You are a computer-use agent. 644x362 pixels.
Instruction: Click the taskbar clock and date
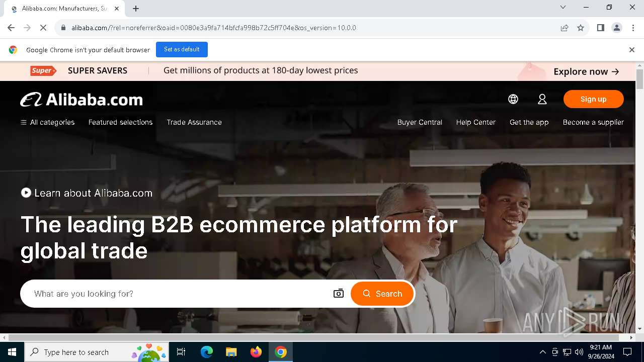point(601,352)
